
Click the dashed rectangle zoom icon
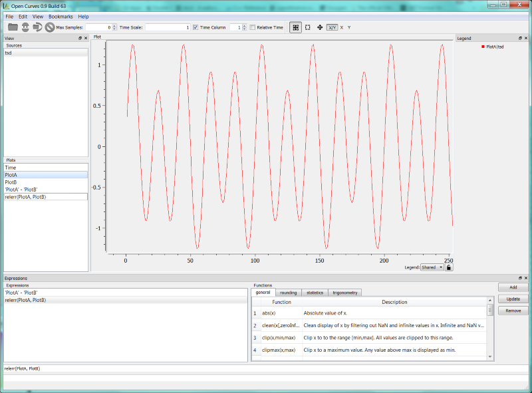(308, 27)
